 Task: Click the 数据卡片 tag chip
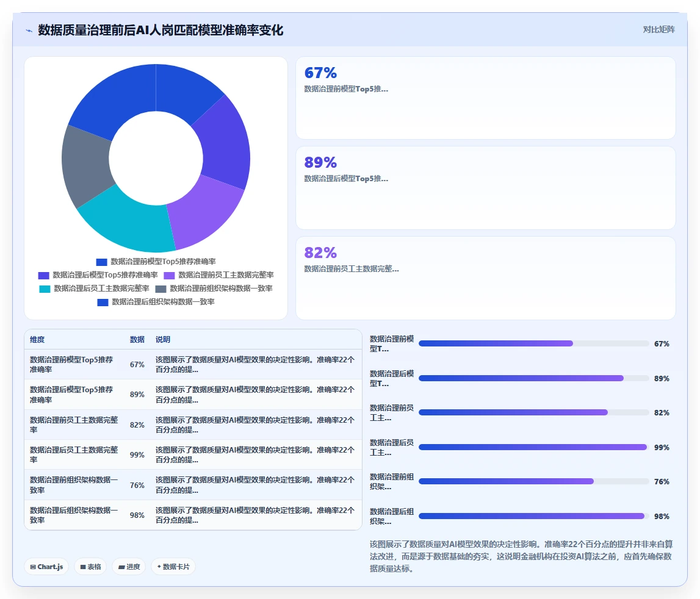click(173, 567)
